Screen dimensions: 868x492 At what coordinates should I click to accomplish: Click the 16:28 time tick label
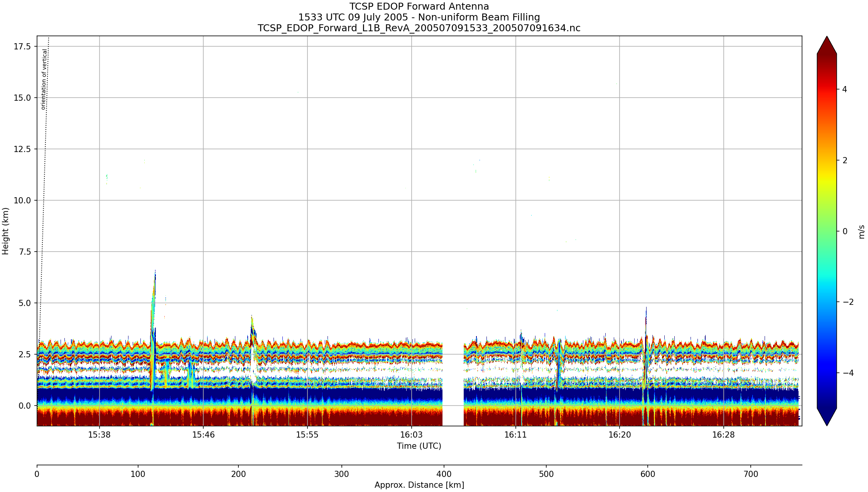[723, 435]
